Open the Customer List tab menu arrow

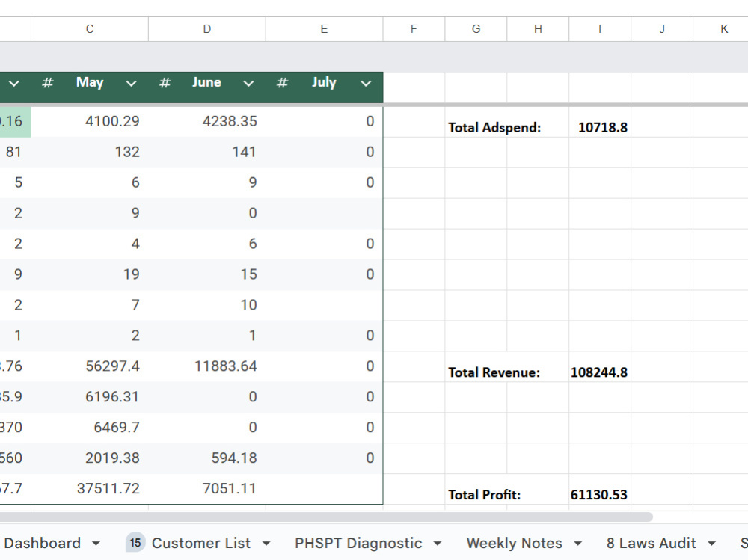pyautogui.click(x=266, y=544)
